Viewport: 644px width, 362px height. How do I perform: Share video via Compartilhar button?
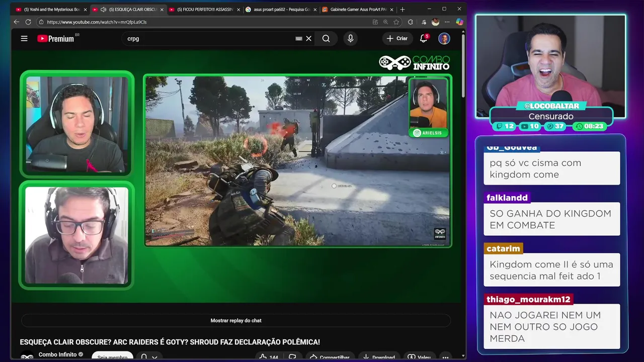(x=329, y=357)
